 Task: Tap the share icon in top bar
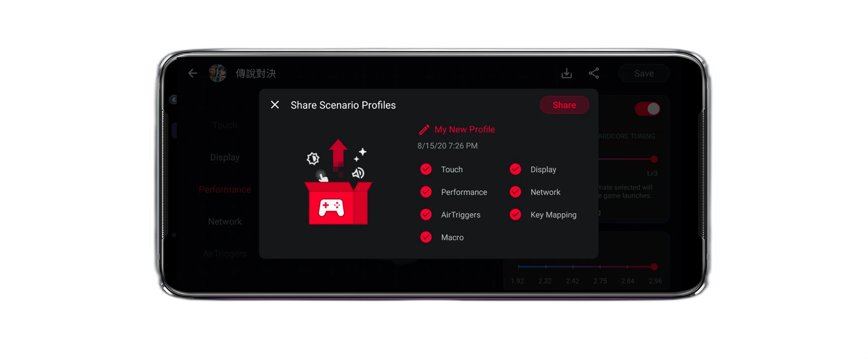coord(594,73)
